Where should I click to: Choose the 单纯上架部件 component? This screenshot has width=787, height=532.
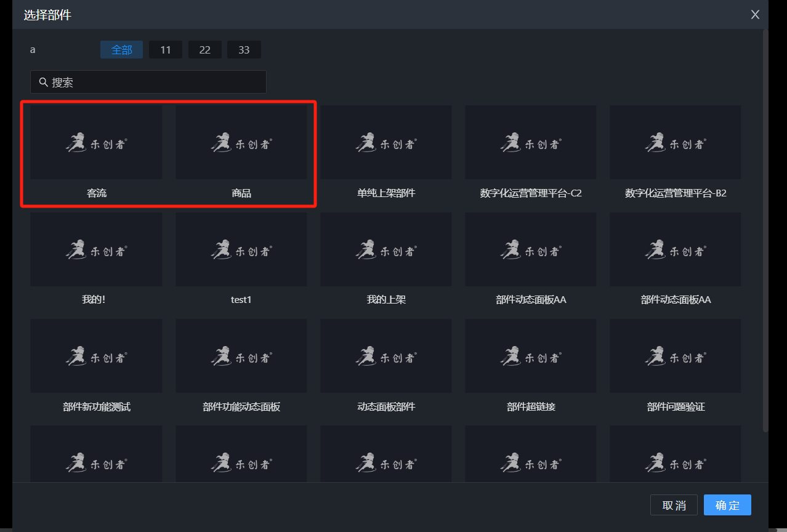coord(385,143)
